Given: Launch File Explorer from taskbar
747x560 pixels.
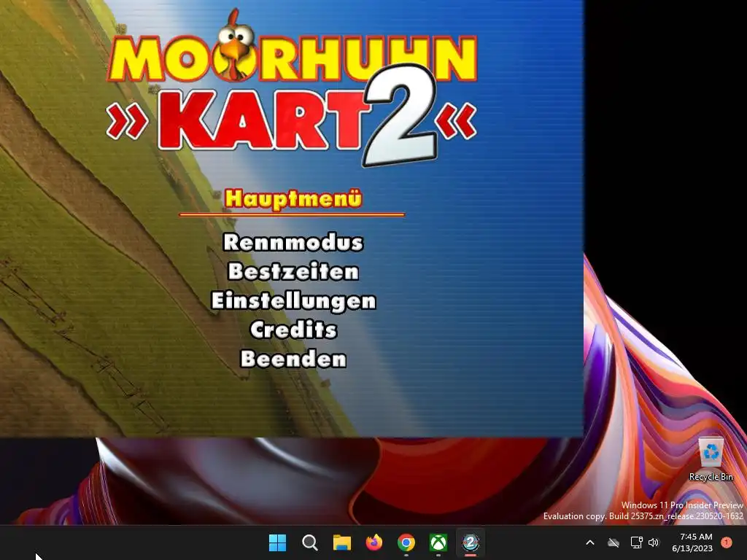Looking at the screenshot, I should (341, 542).
